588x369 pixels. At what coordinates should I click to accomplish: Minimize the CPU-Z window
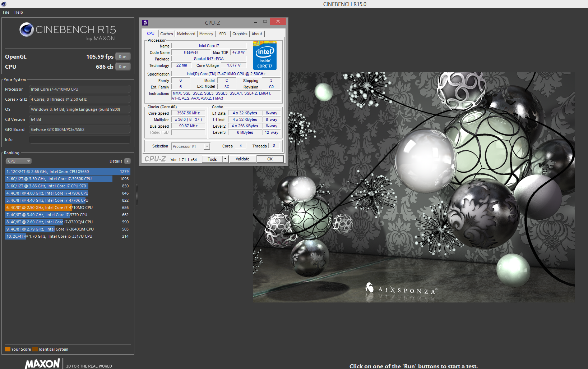[255, 22]
